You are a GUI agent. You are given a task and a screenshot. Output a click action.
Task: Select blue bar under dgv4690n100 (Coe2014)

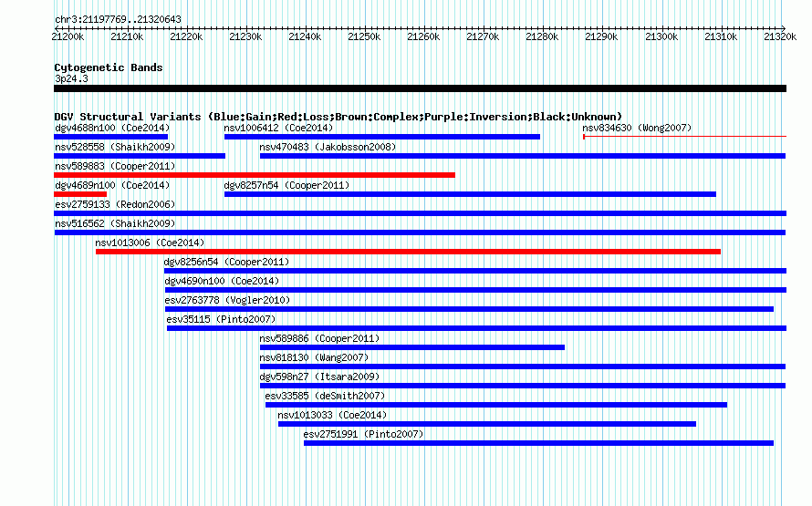[x=476, y=290]
